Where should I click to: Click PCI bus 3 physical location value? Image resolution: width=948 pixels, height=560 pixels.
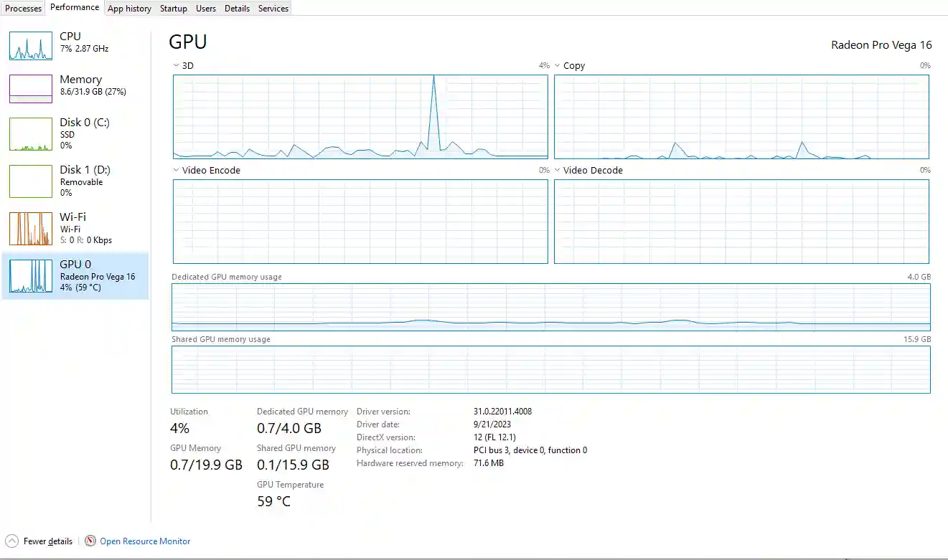tap(530, 450)
